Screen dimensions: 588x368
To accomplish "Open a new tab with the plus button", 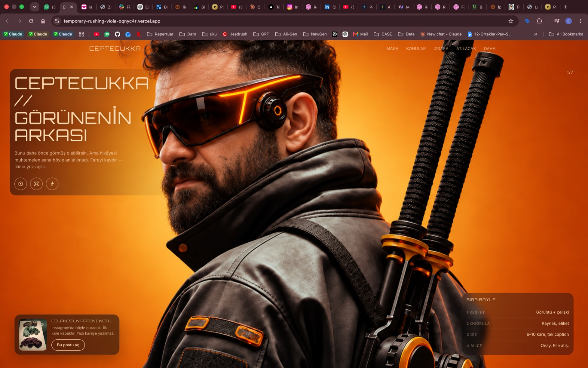I will pyautogui.click(x=566, y=7).
